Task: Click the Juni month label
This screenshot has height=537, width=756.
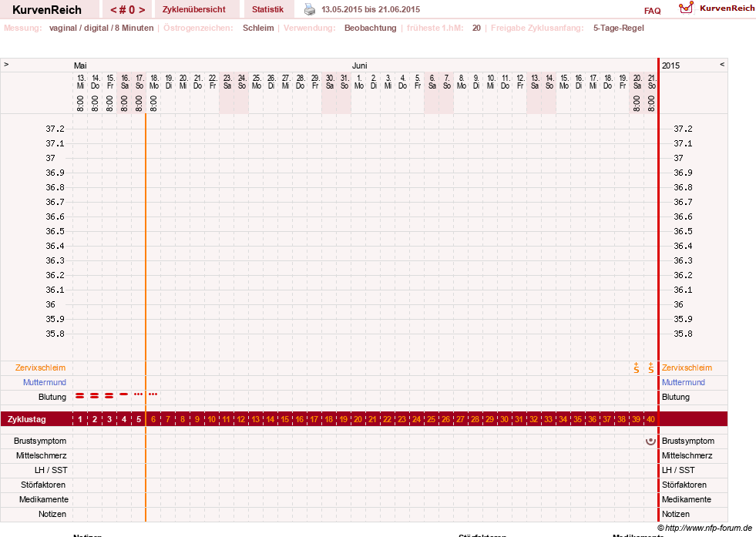Action: tap(359, 65)
